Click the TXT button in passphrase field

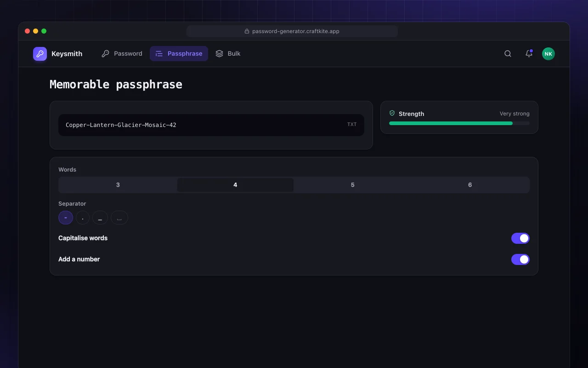(352, 125)
